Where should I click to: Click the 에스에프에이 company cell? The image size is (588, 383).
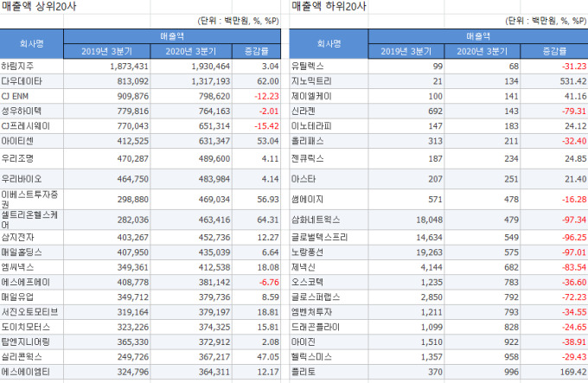[x=31, y=283]
